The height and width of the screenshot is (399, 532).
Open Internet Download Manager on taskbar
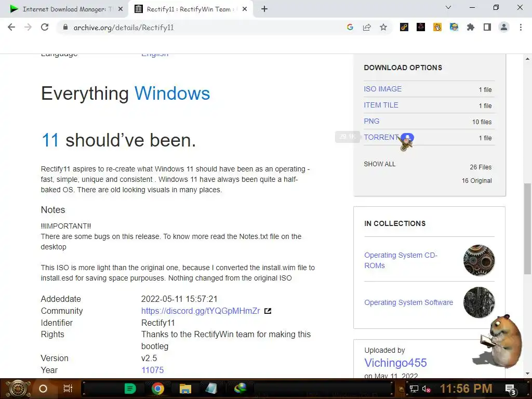point(240,388)
